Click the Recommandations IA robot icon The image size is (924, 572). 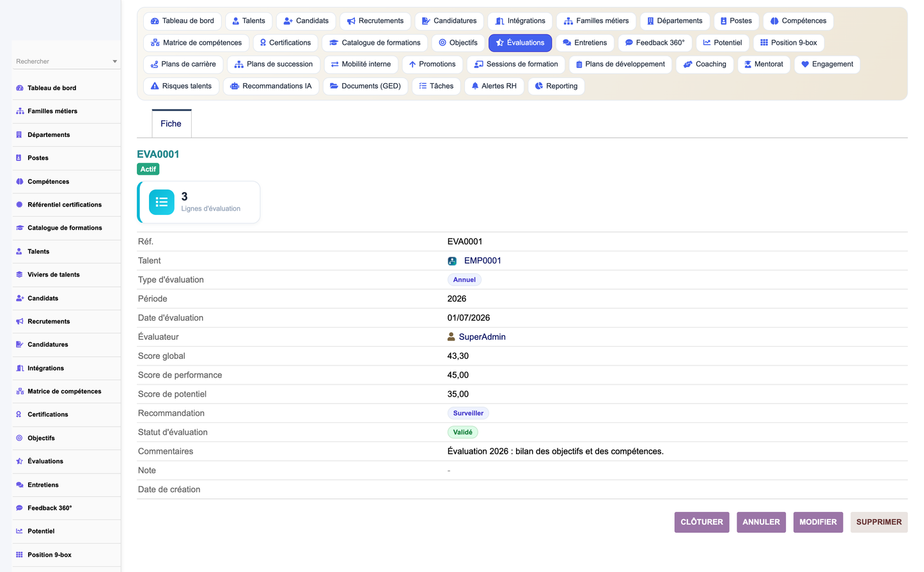coord(235,86)
